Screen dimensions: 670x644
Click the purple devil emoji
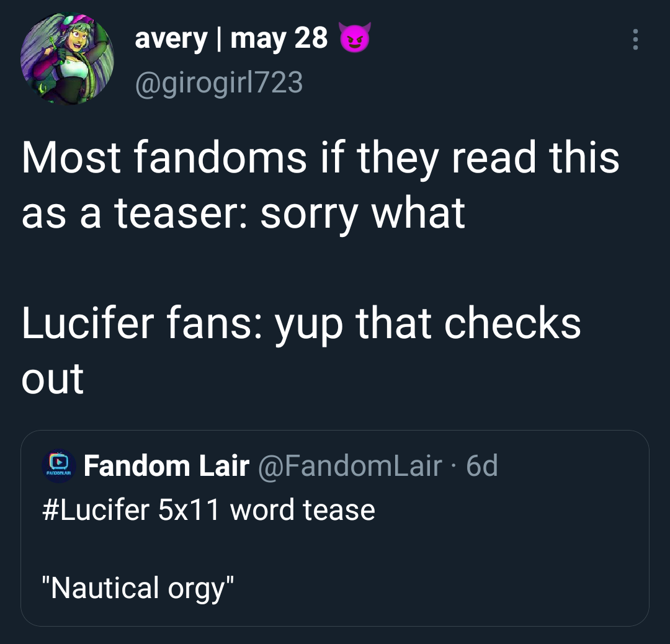coord(355,39)
